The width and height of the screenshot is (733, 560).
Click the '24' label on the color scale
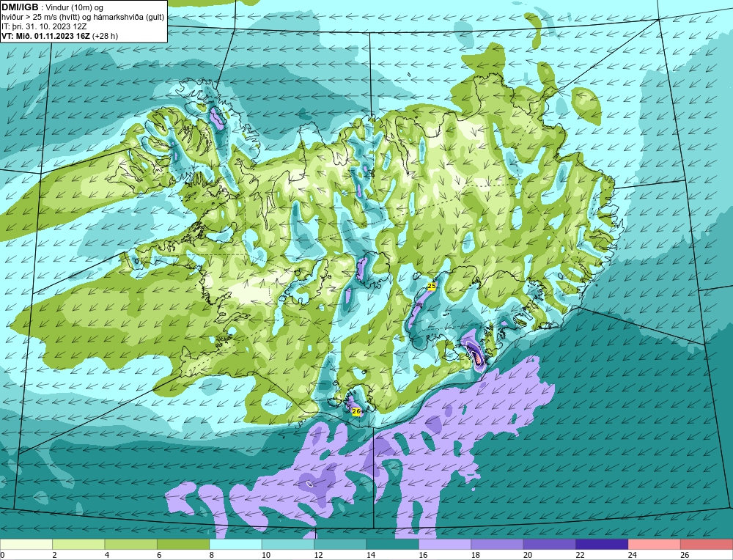[x=633, y=555]
